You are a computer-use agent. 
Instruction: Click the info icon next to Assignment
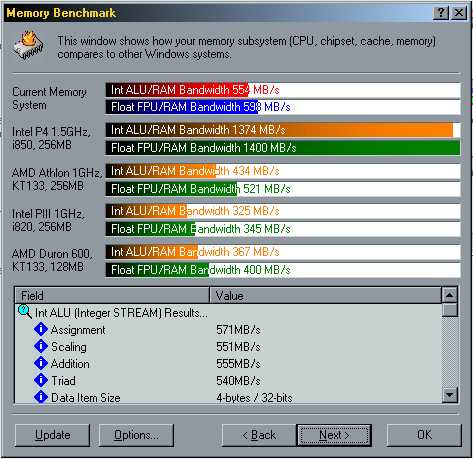pyautogui.click(x=41, y=329)
